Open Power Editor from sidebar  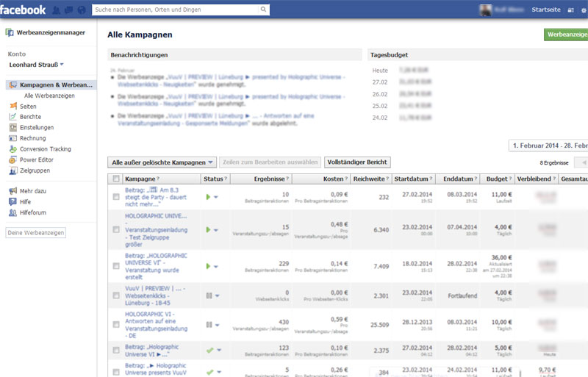pyautogui.click(x=36, y=159)
